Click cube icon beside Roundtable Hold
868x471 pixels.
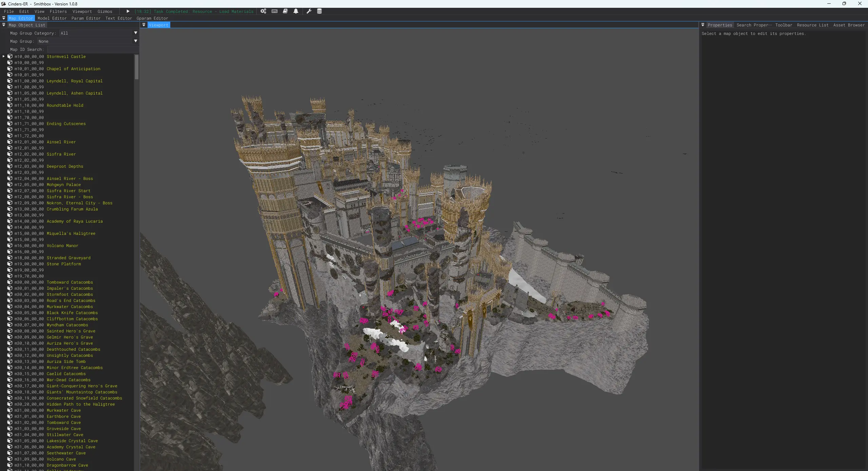tap(10, 105)
